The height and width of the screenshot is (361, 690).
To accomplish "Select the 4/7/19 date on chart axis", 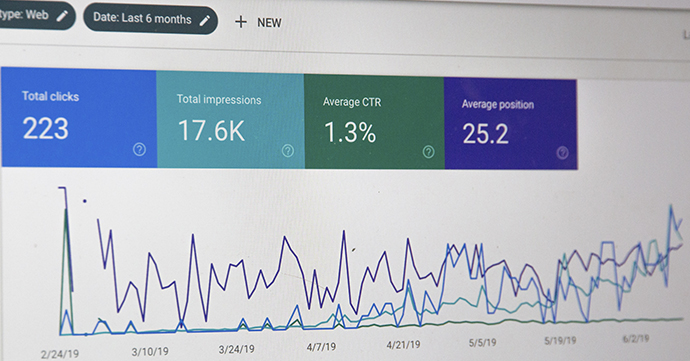I will click(x=321, y=347).
